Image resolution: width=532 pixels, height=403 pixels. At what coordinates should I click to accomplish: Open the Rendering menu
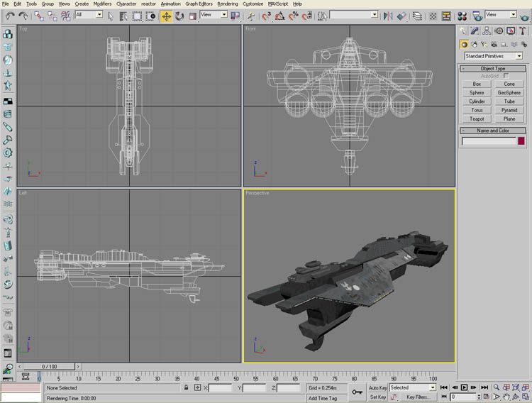pos(227,4)
